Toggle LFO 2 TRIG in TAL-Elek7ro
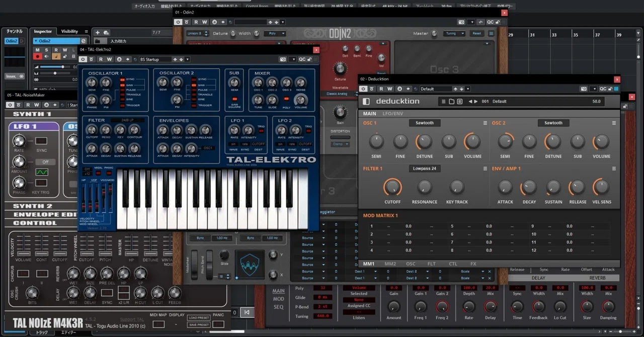The image size is (644, 337). coord(308,131)
